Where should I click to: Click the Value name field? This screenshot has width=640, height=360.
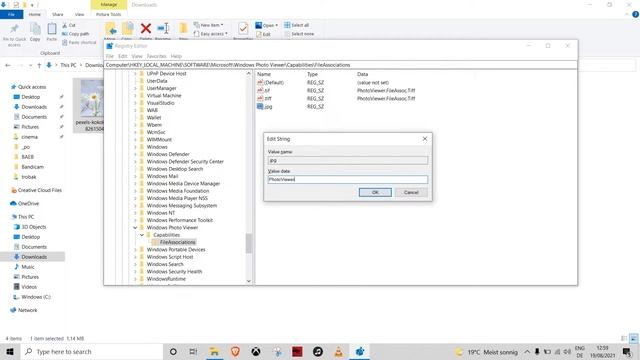tap(348, 160)
